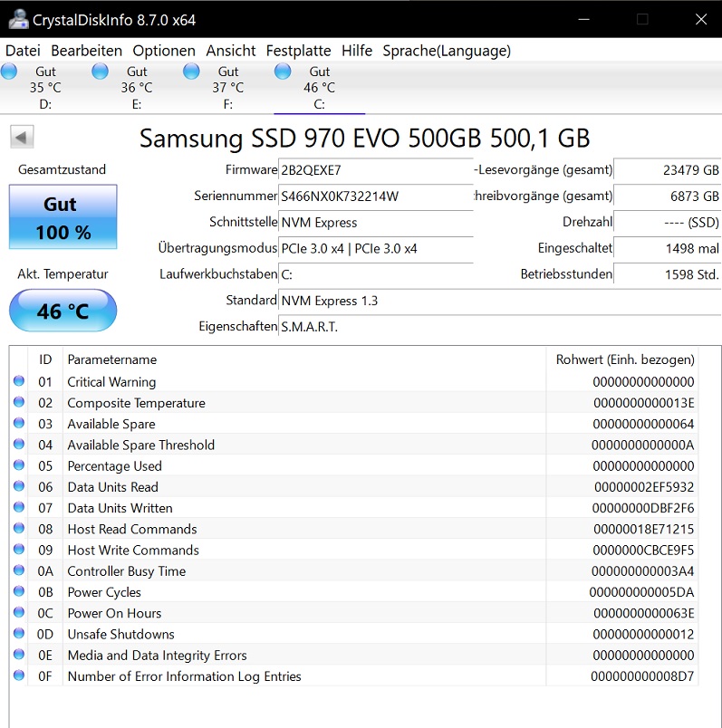The width and height of the screenshot is (722, 728).
Task: Click raw value 00000002EF5932
Action: point(644,487)
